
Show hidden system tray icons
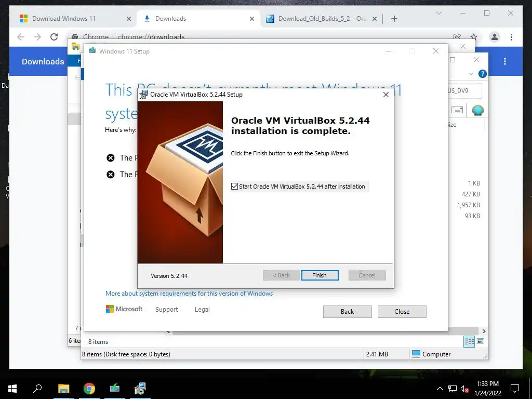tap(440, 389)
